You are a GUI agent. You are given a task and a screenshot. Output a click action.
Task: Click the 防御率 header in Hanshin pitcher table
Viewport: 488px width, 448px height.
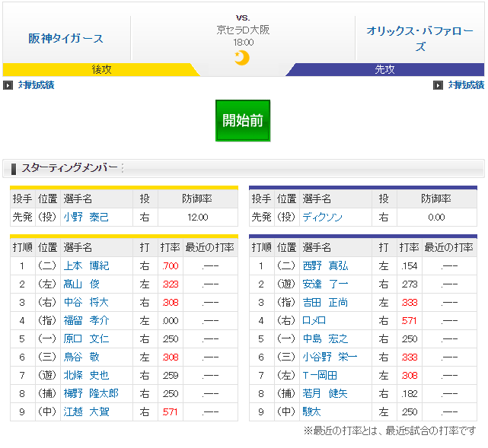click(197, 199)
